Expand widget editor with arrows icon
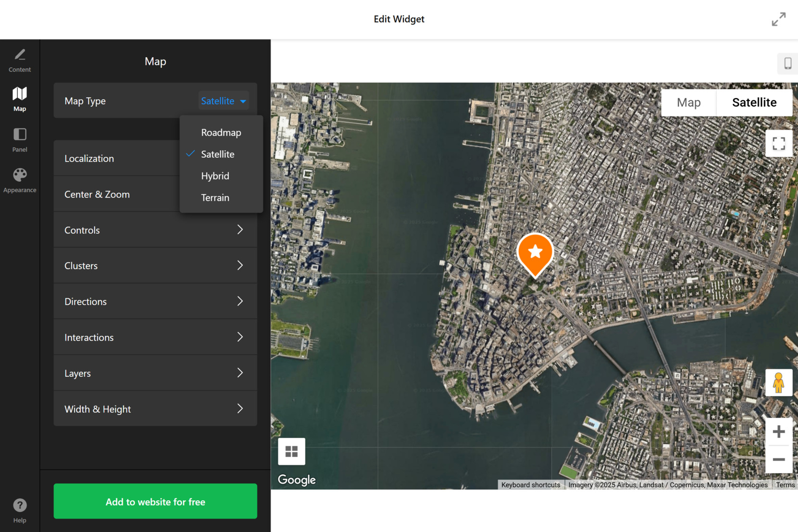The width and height of the screenshot is (798, 532). pos(778,19)
